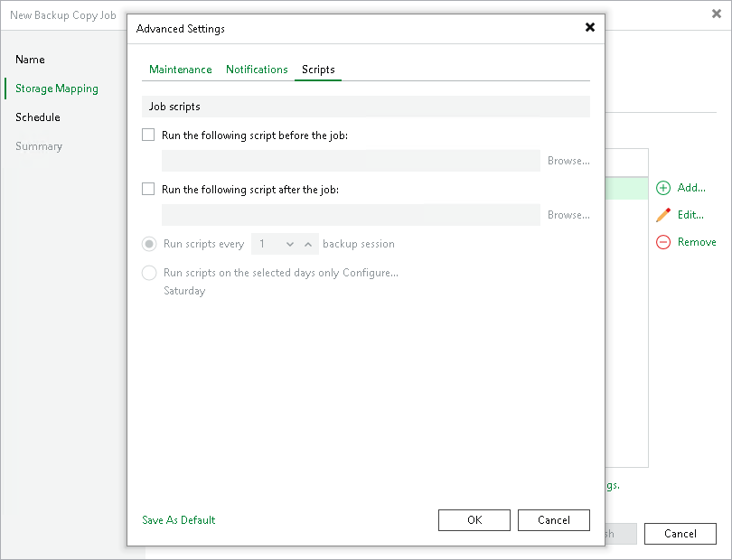Close the Advanced Settings dialog
Viewport: 732px width, 560px height.
click(590, 27)
